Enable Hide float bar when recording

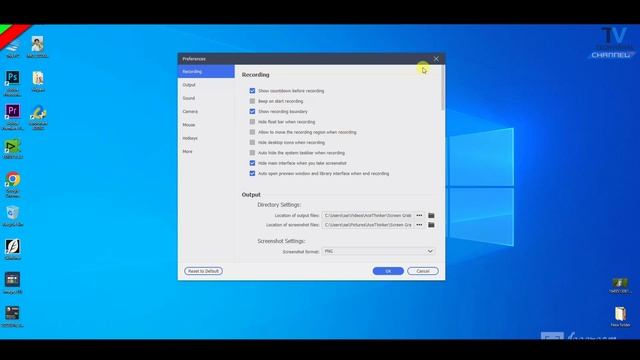point(252,122)
